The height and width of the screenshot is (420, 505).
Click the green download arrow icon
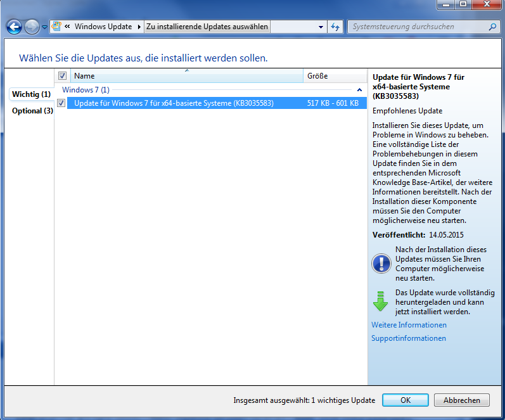click(x=380, y=301)
